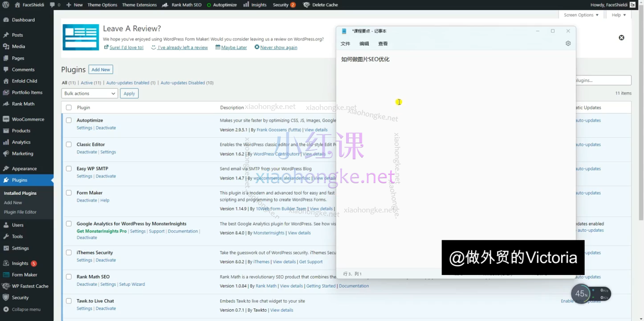Screen dimensions: 644x321
Task: Click the Apply button
Action: (129, 93)
